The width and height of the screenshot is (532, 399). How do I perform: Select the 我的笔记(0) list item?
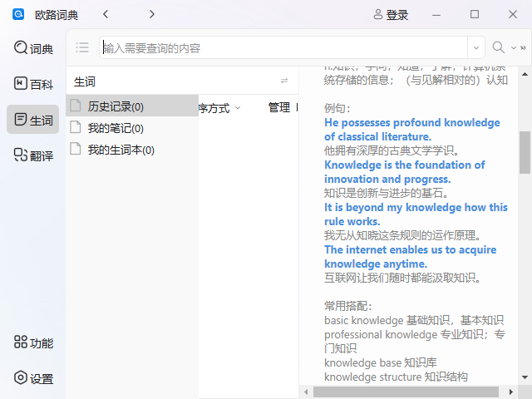coord(132,128)
